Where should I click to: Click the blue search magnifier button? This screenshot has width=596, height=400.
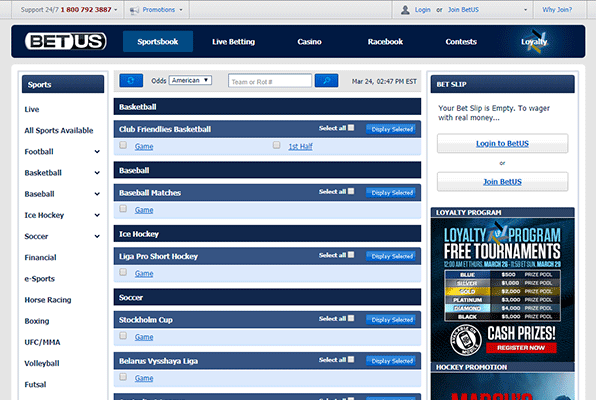click(326, 81)
